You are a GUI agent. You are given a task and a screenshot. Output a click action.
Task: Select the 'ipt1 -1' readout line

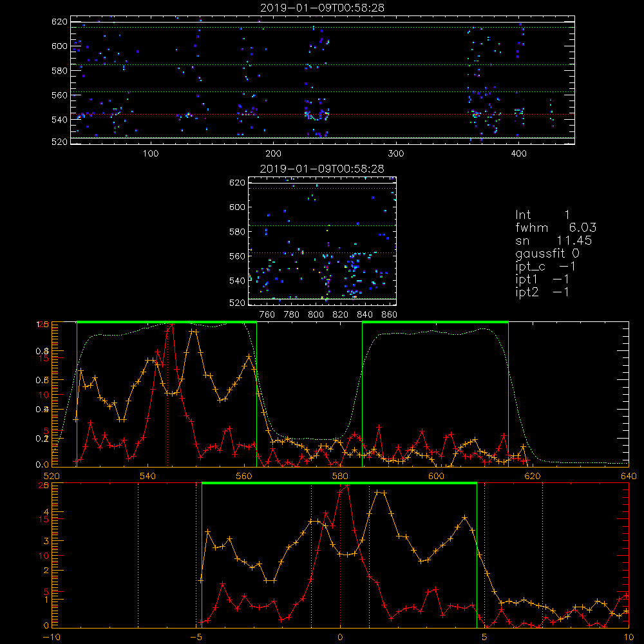(x=542, y=279)
